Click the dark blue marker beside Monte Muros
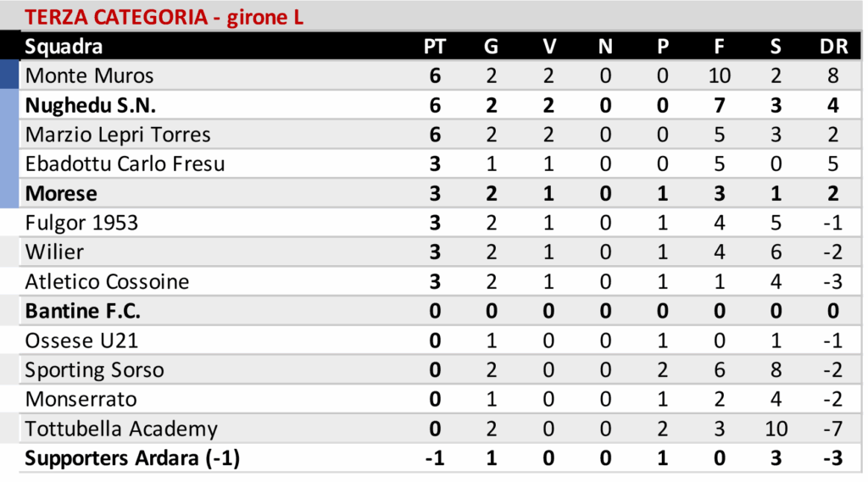 pos(9,75)
